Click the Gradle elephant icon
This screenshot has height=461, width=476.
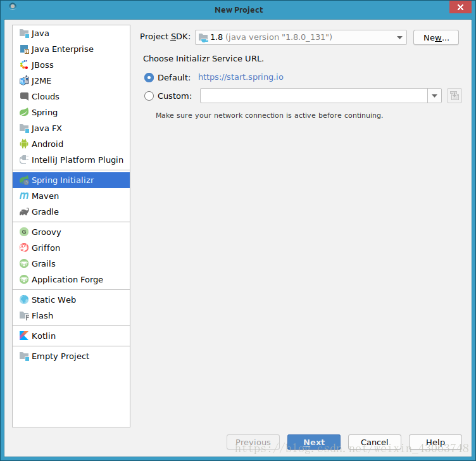24,212
